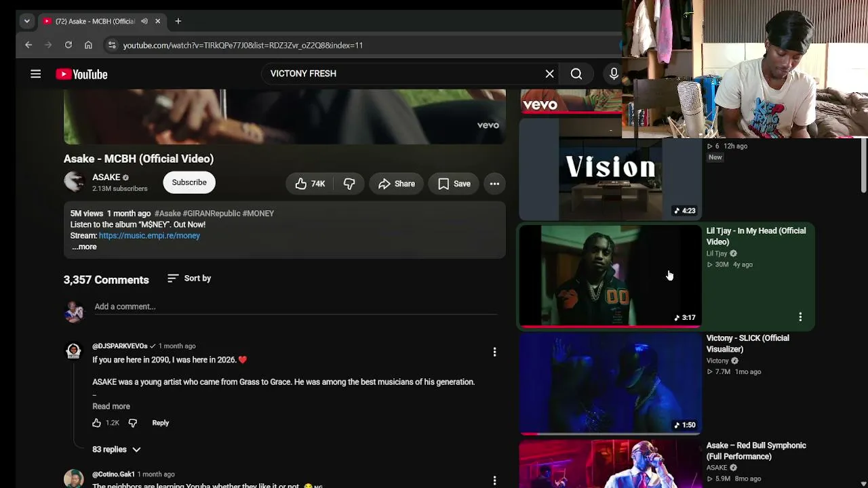The height and width of the screenshot is (488, 868).
Task: Play Lil Tjay In My Head thumbnail
Action: point(610,277)
